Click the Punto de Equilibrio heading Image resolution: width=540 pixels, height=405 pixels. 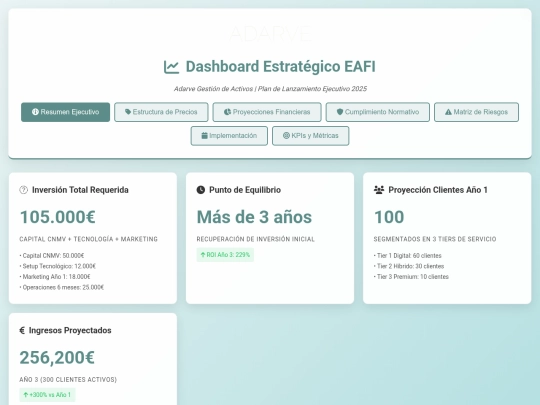pyautogui.click(x=245, y=190)
